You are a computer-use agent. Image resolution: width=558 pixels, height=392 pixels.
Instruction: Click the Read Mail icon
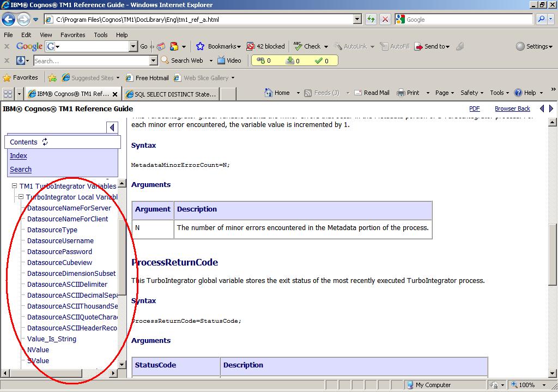(358, 93)
